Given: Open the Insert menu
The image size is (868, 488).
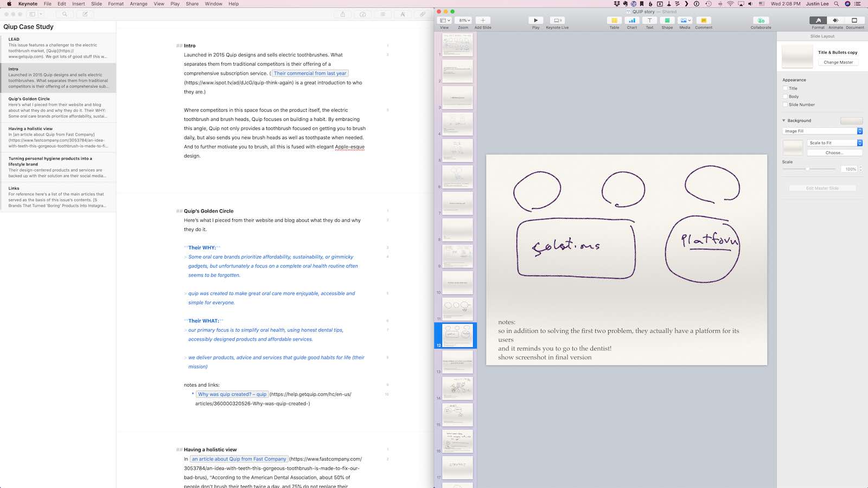Looking at the screenshot, I should 79,4.
